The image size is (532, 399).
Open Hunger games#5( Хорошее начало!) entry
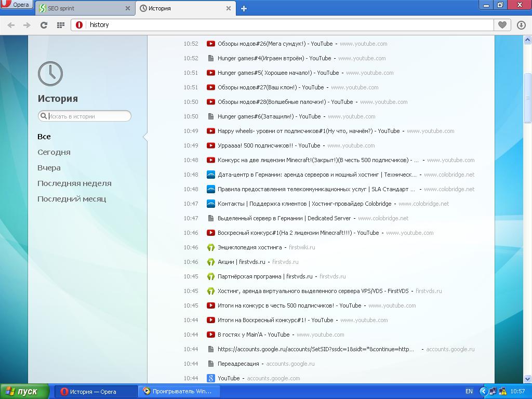pyautogui.click(x=278, y=73)
